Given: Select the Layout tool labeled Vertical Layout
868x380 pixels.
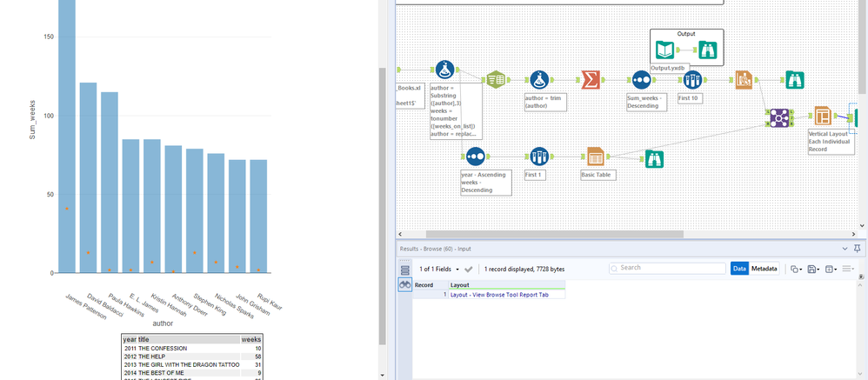Looking at the screenshot, I should click(823, 117).
